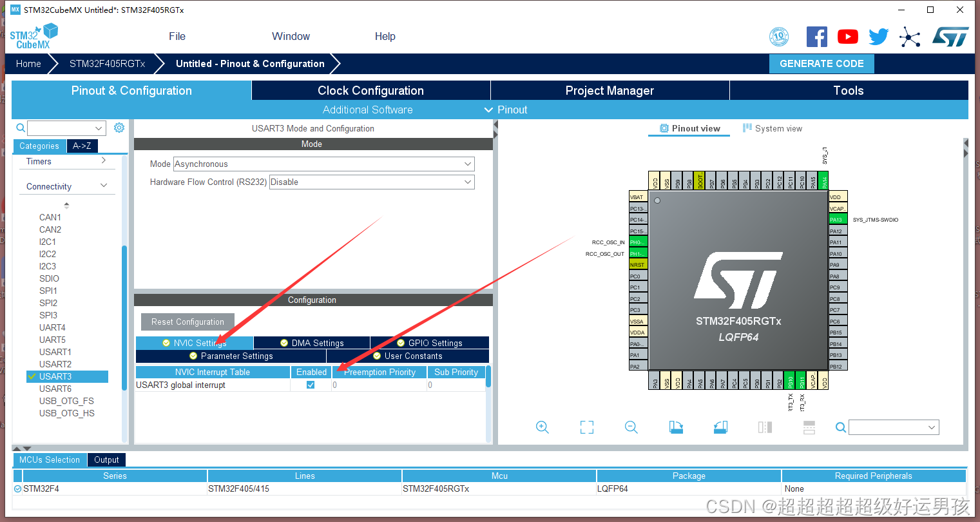
Task: Select the zoom in tool on pinout view
Action: click(x=542, y=427)
